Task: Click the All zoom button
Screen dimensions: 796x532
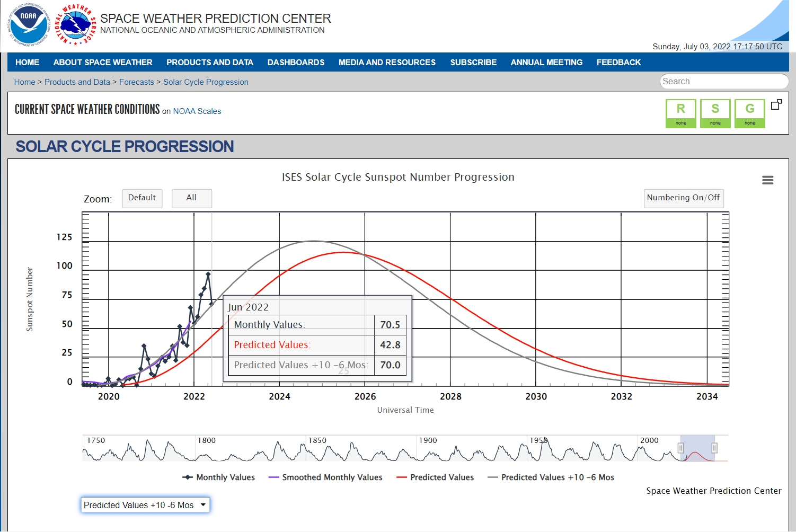Action: 191,198
